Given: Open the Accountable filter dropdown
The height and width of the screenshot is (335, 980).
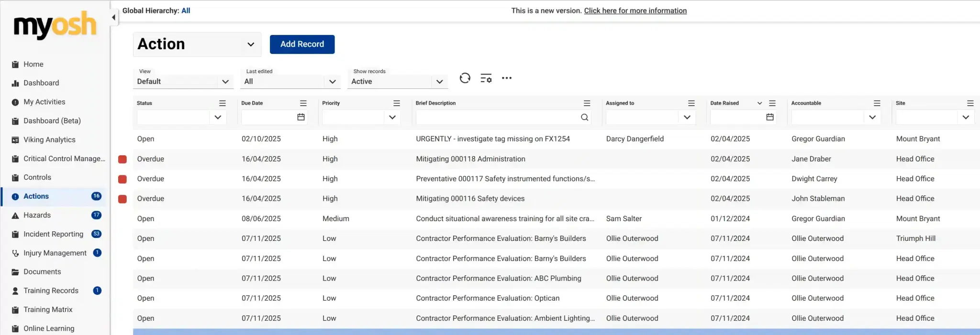Looking at the screenshot, I should [x=872, y=117].
